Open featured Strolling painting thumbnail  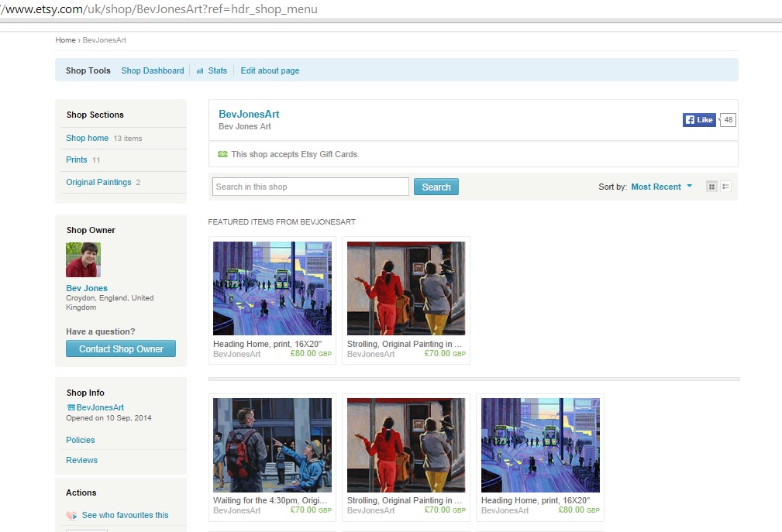[x=406, y=288]
